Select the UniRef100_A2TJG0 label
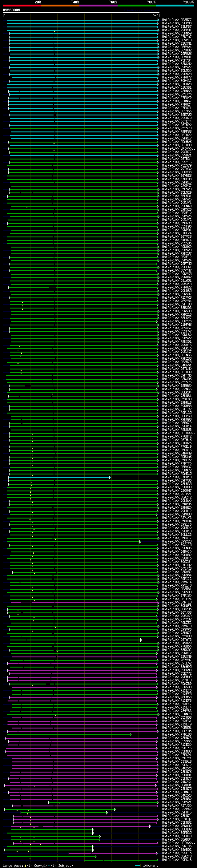The height and width of the screenshot is (868, 197). [177, 805]
